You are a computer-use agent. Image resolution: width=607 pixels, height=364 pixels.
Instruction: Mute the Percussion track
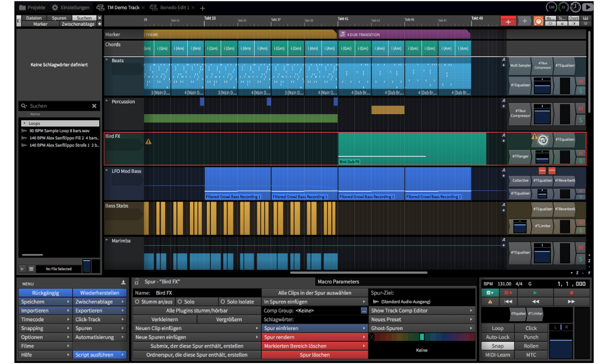pos(580,108)
